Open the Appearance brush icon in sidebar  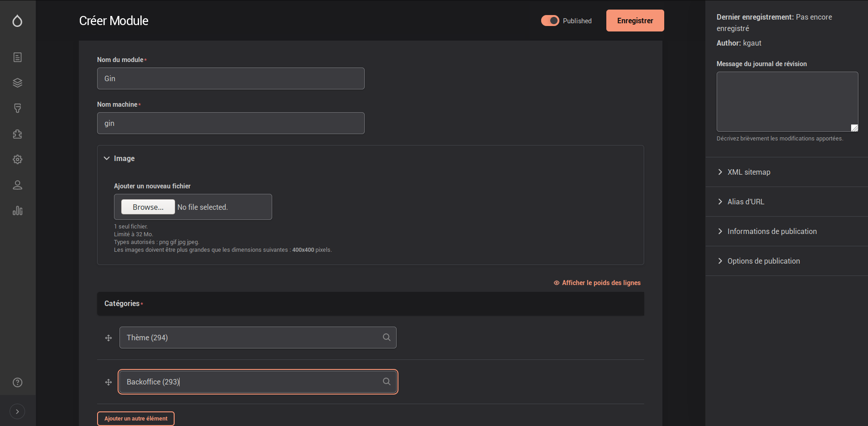coord(17,108)
